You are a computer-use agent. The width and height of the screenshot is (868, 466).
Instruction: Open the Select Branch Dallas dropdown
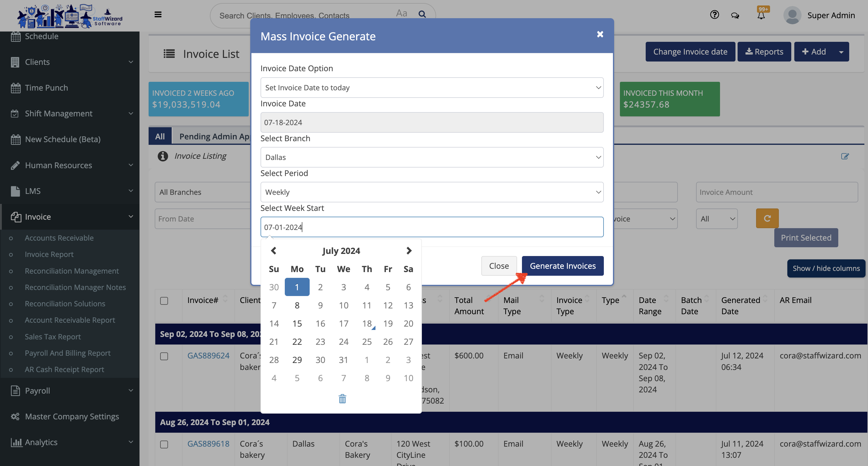click(432, 157)
